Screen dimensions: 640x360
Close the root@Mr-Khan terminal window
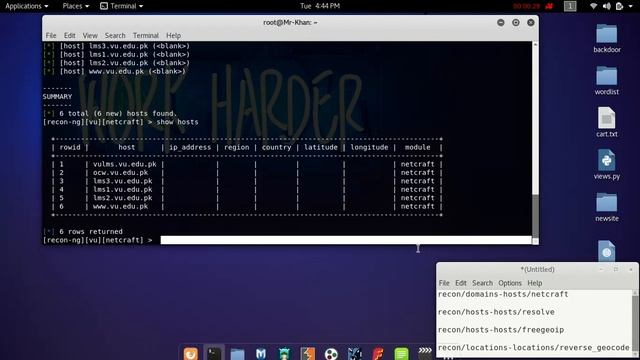point(531,23)
